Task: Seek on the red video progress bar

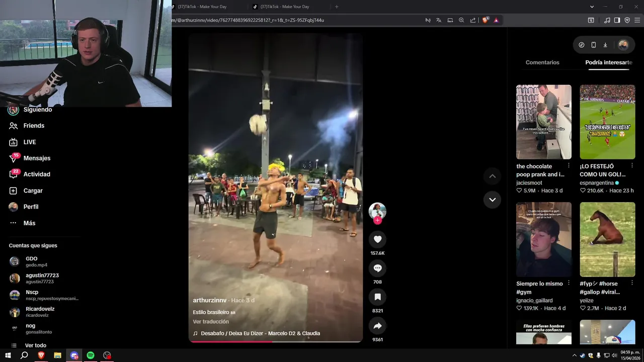Action: point(275,342)
